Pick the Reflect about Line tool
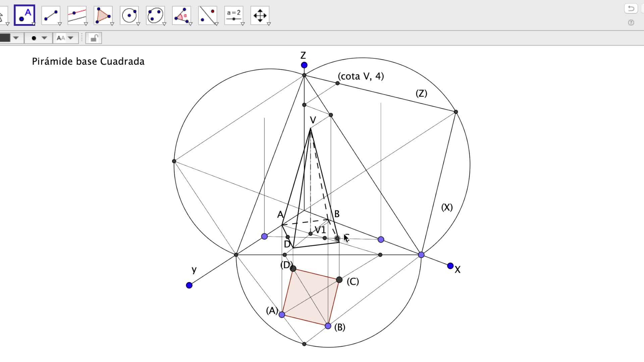 pyautogui.click(x=208, y=15)
